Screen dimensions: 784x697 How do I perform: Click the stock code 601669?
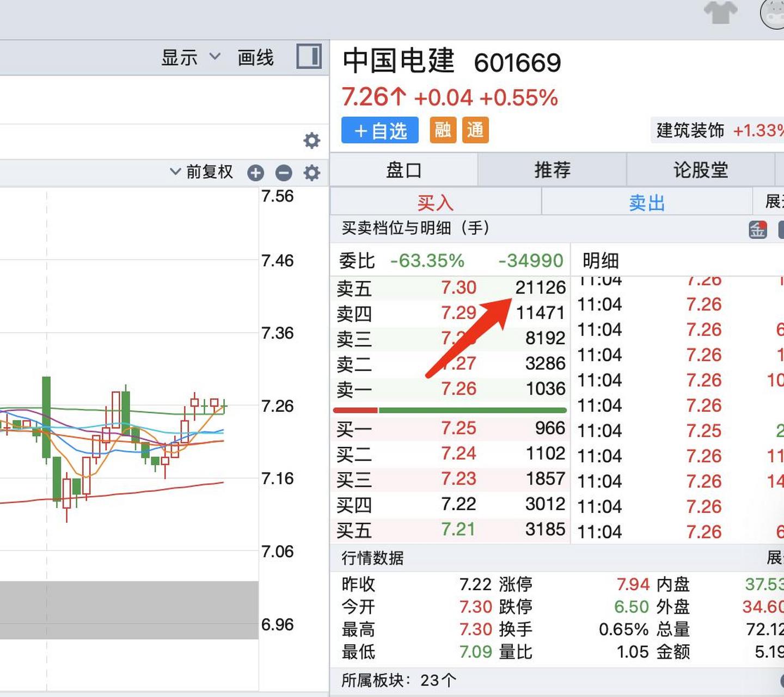pyautogui.click(x=518, y=63)
